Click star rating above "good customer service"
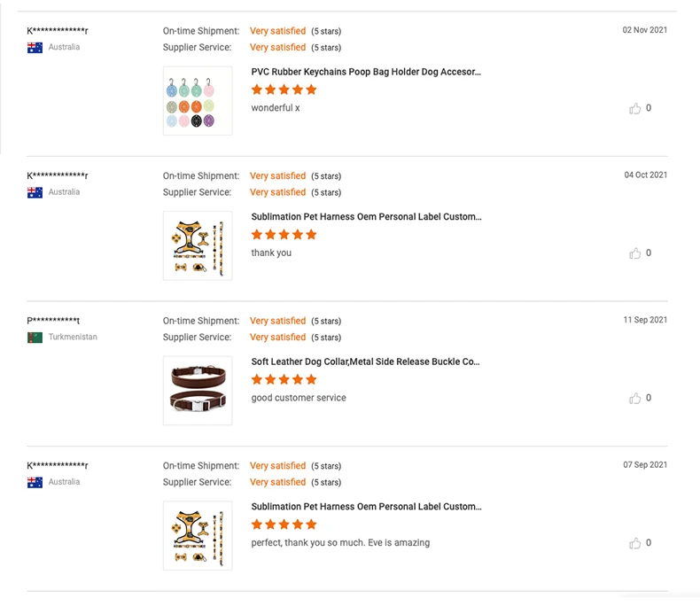Viewport: 700px width, 614px height. (284, 379)
